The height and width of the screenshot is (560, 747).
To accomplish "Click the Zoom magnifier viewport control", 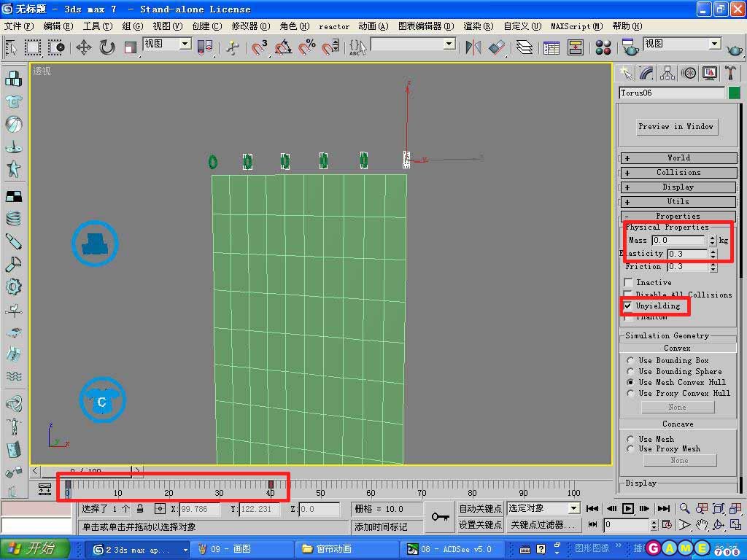I will point(684,508).
